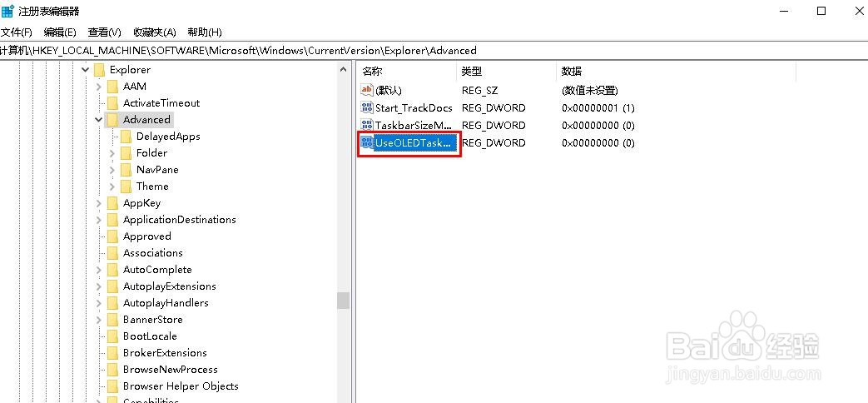Image resolution: width=868 pixels, height=403 pixels.
Task: Click the AutoComplete folder icon
Action: (x=113, y=270)
